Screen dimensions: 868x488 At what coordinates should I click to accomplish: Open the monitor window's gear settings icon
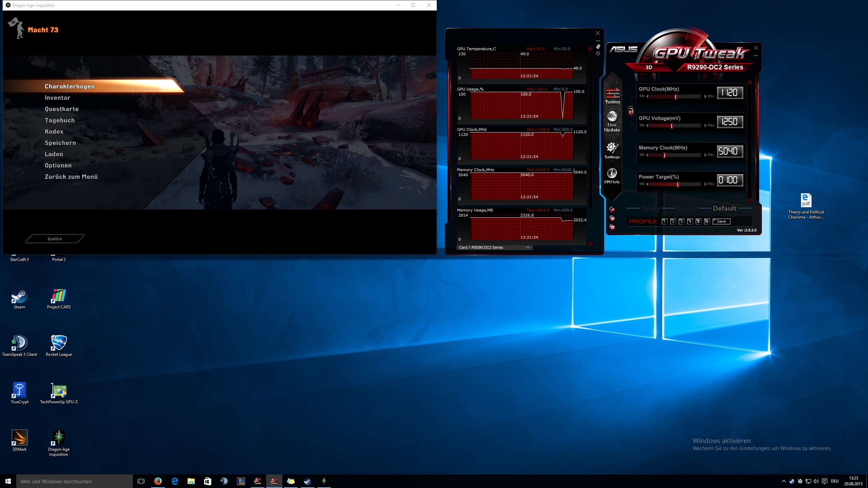tap(598, 54)
